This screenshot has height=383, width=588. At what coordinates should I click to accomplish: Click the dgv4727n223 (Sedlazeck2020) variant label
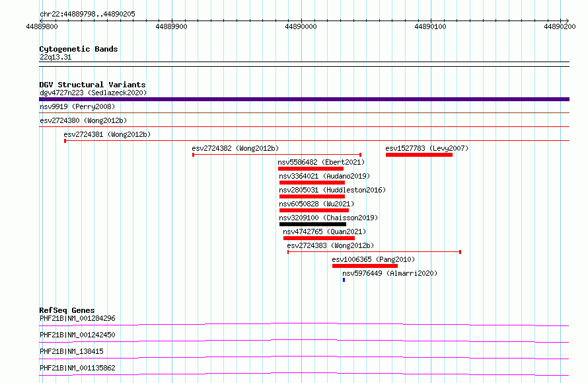[x=93, y=93]
